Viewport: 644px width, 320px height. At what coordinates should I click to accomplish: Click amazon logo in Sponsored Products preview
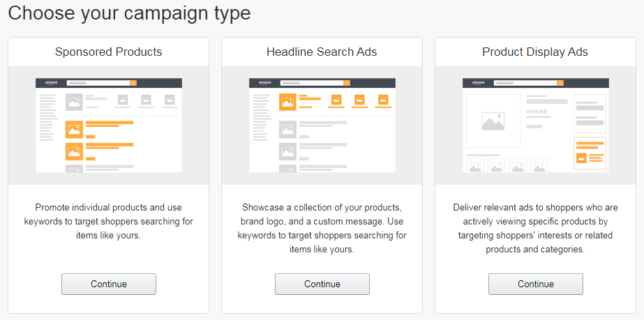point(52,83)
